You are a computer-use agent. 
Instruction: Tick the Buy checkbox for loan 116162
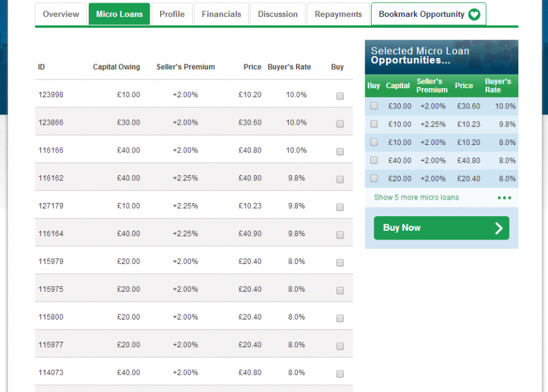(x=340, y=180)
